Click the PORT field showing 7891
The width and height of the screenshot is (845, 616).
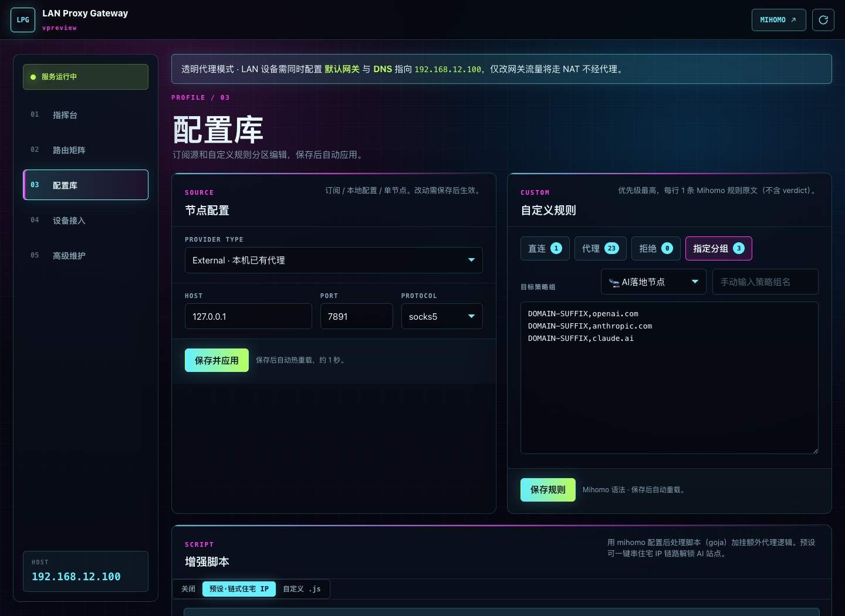pos(357,316)
